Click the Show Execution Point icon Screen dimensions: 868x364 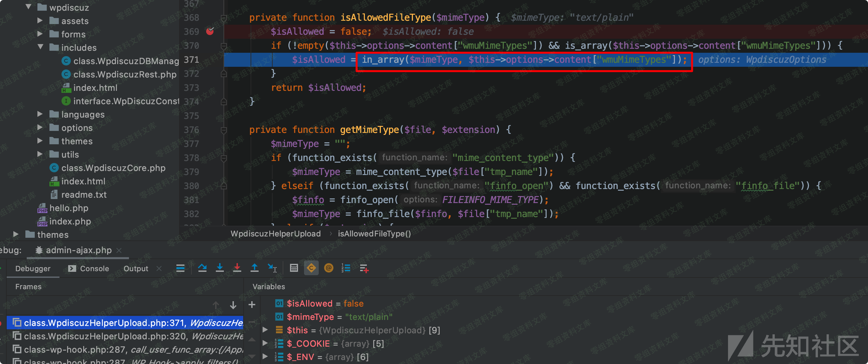point(180,268)
